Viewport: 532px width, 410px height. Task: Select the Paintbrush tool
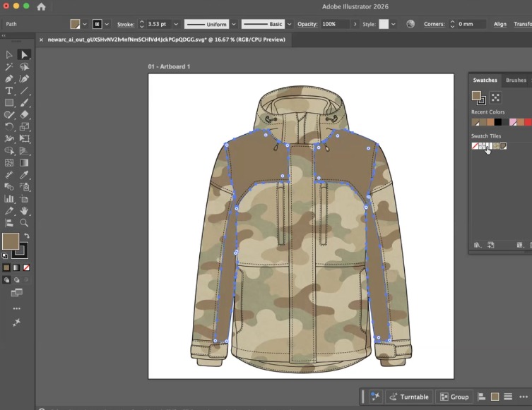pyautogui.click(x=24, y=102)
